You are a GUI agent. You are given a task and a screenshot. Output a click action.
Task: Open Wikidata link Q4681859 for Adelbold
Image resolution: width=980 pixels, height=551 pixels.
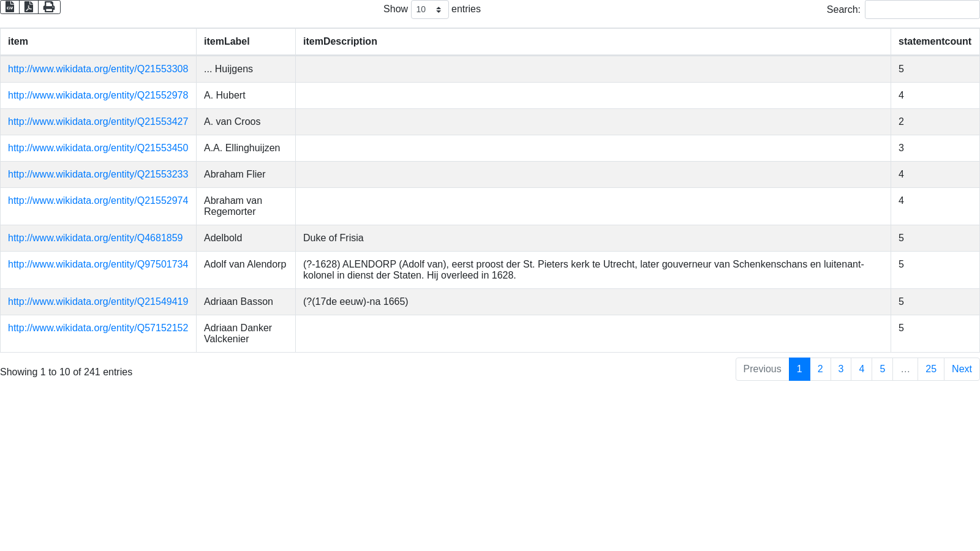[95, 238]
